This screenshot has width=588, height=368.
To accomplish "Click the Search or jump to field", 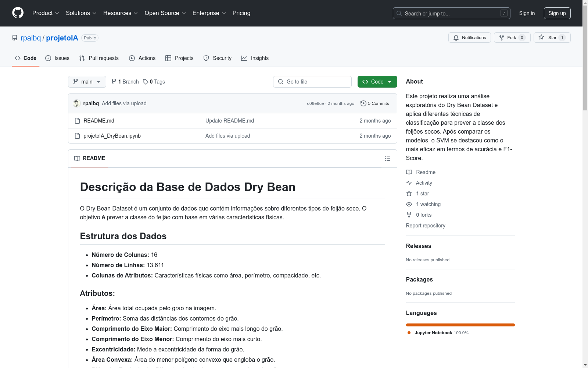I will pyautogui.click(x=452, y=13).
